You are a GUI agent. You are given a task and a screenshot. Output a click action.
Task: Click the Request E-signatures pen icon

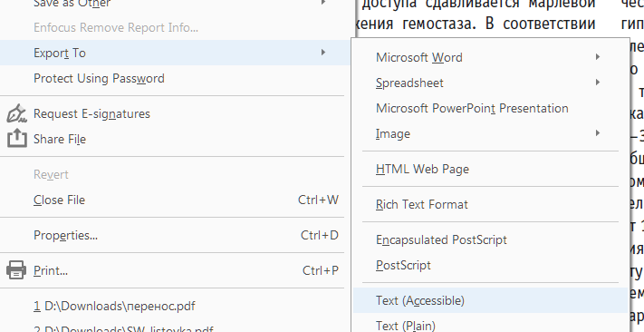pos(16,114)
